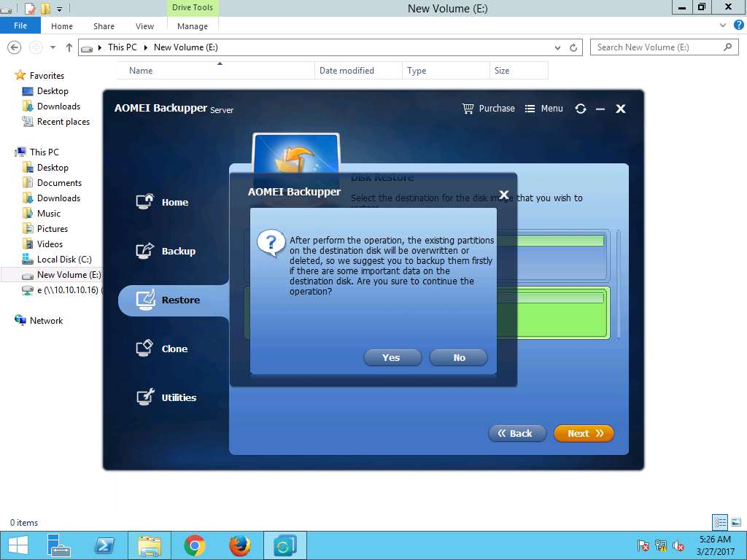Go up one folder level arrow
This screenshot has height=560, width=747.
69,47
